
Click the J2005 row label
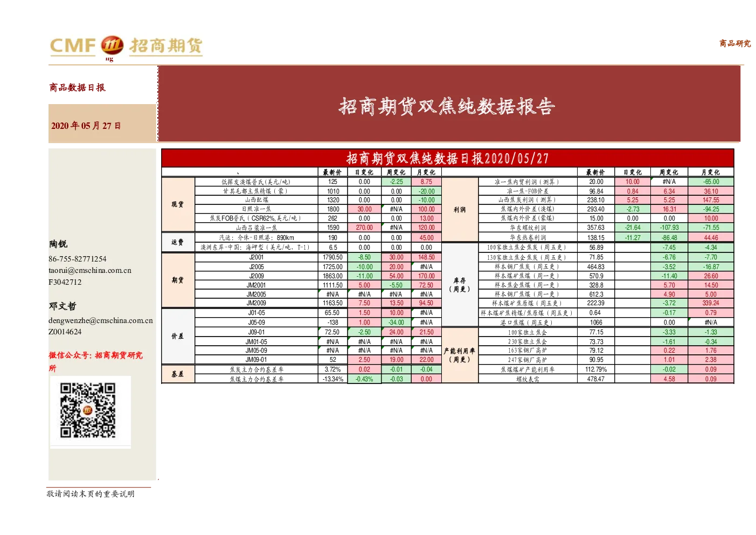pyautogui.click(x=256, y=266)
